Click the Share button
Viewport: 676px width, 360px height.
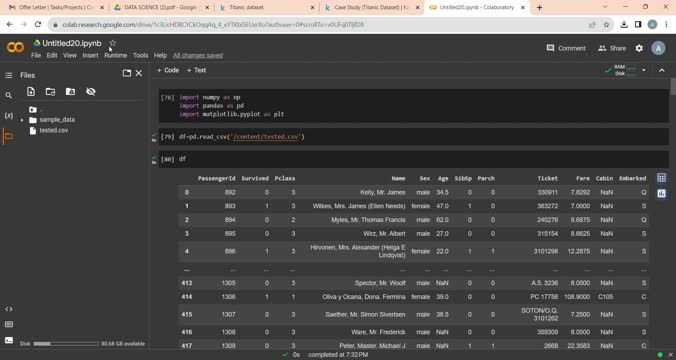coord(612,48)
